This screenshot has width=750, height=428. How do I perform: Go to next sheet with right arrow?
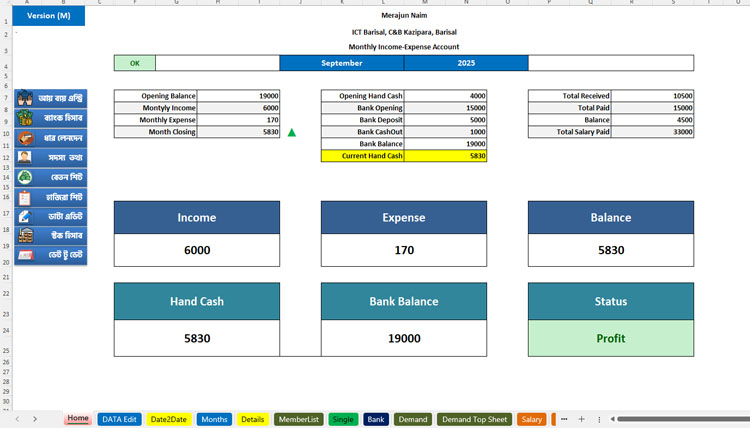[35, 419]
